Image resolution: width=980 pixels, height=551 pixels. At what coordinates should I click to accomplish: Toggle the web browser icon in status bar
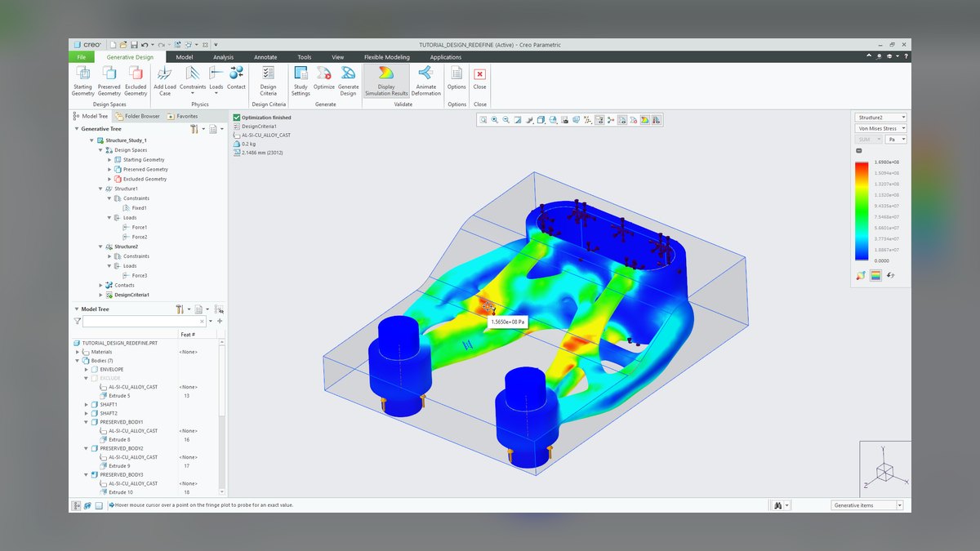pyautogui.click(x=87, y=505)
